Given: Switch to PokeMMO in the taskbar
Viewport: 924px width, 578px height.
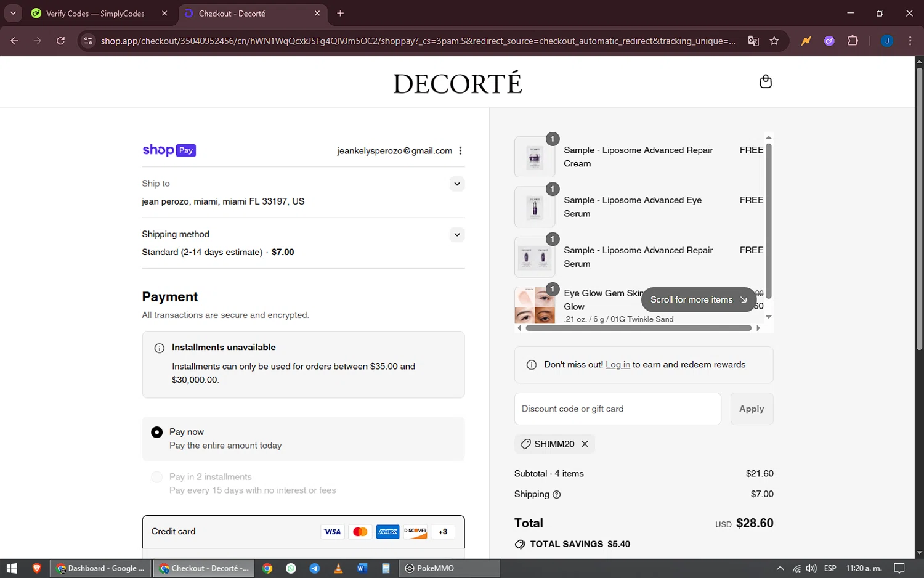Looking at the screenshot, I should (x=450, y=568).
